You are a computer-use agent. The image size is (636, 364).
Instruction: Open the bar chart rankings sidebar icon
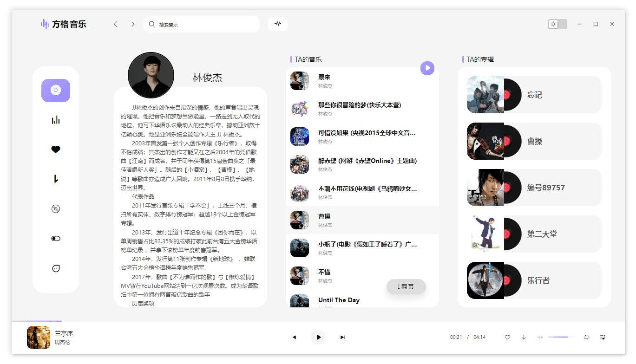(x=56, y=120)
